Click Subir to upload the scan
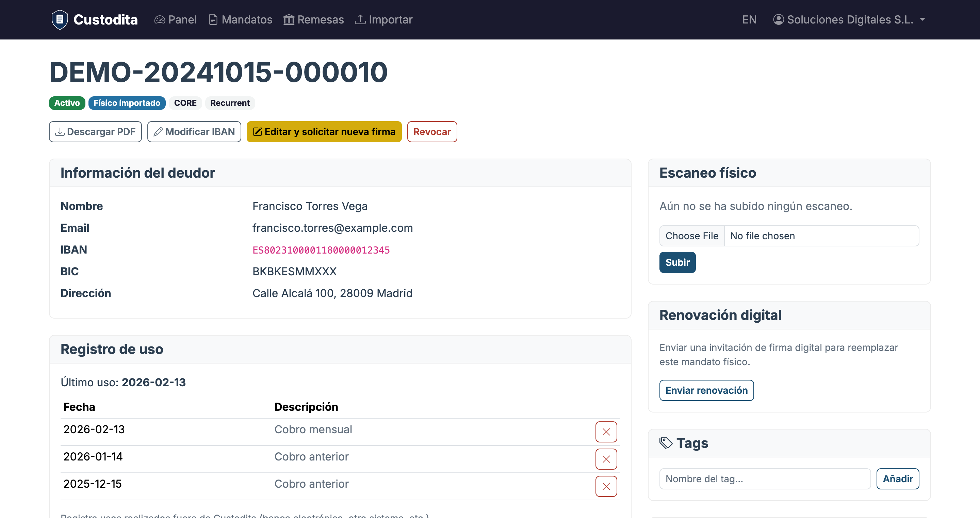 click(677, 262)
